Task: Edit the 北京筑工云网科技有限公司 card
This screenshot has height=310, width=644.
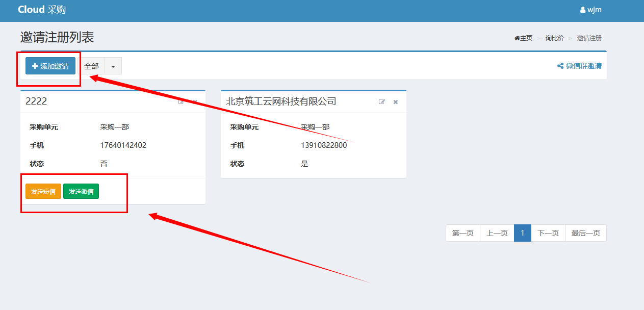Action: (382, 102)
